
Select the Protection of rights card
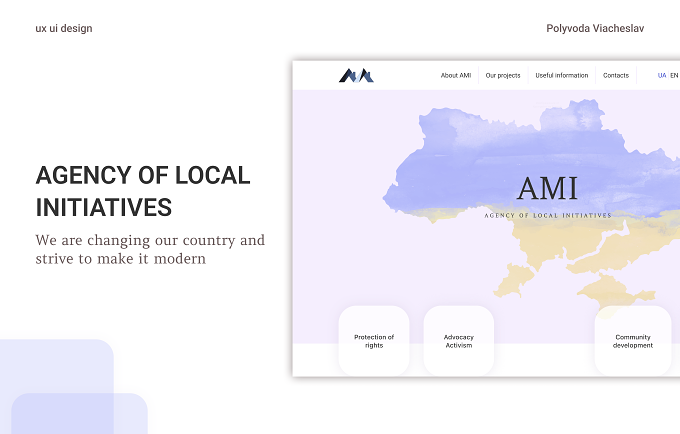click(374, 341)
